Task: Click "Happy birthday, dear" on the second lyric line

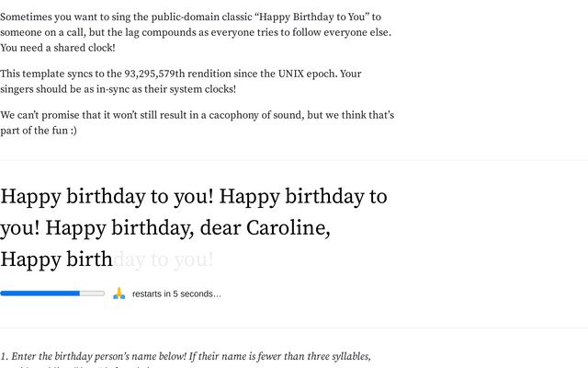Action: tap(141, 227)
